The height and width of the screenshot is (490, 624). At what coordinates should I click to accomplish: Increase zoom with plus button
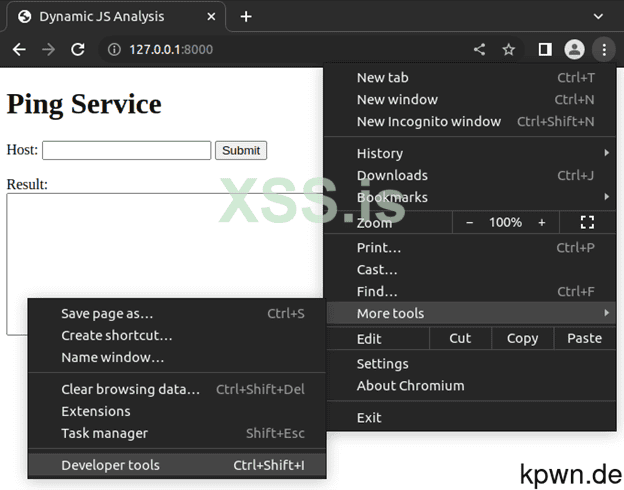542,222
